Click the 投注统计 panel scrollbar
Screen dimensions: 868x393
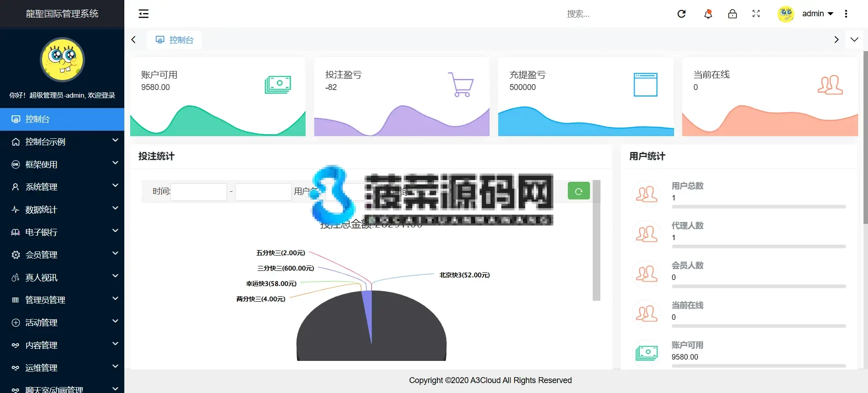[x=596, y=240]
